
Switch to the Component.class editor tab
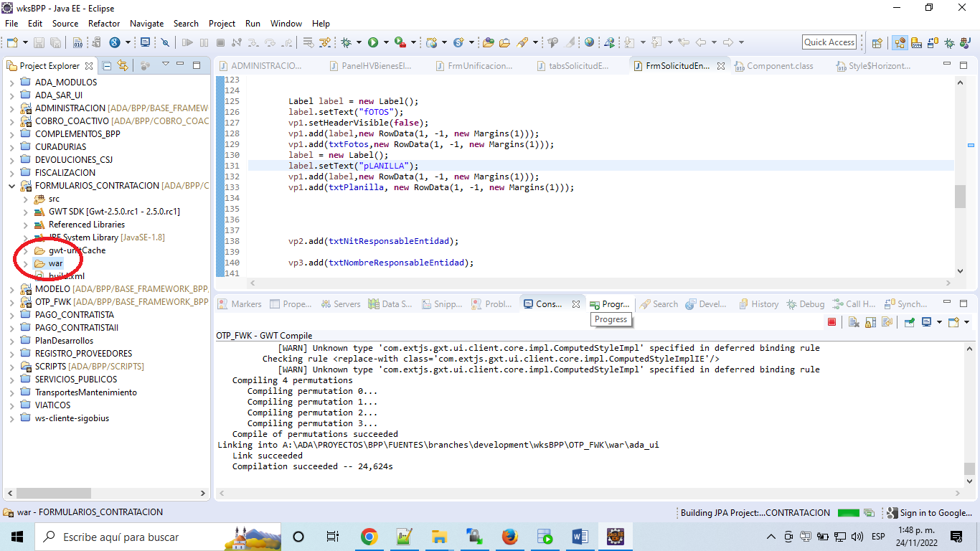coord(779,66)
